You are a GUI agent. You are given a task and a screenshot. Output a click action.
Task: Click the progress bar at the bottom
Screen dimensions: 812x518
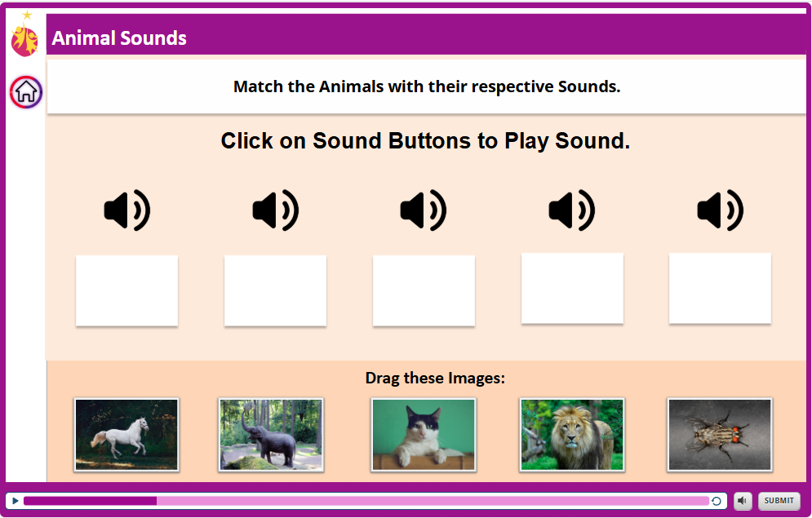click(x=367, y=500)
